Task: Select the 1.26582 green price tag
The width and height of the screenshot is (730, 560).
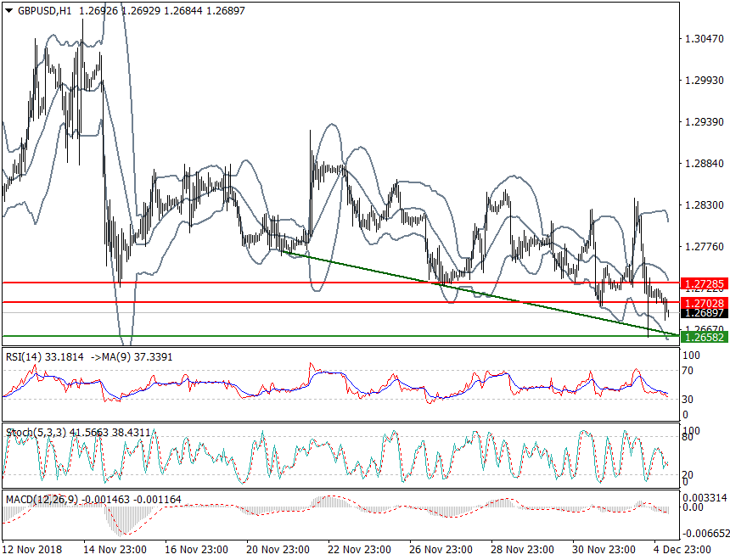Action: pyautogui.click(x=705, y=337)
